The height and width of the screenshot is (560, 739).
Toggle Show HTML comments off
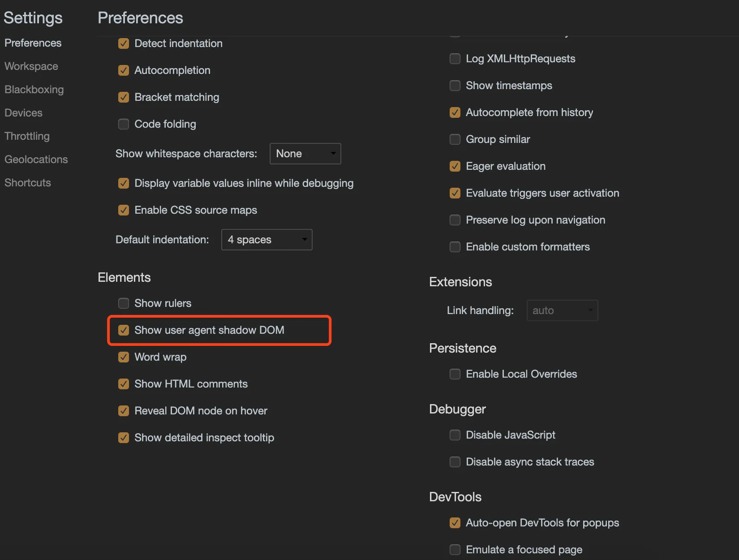[124, 384]
